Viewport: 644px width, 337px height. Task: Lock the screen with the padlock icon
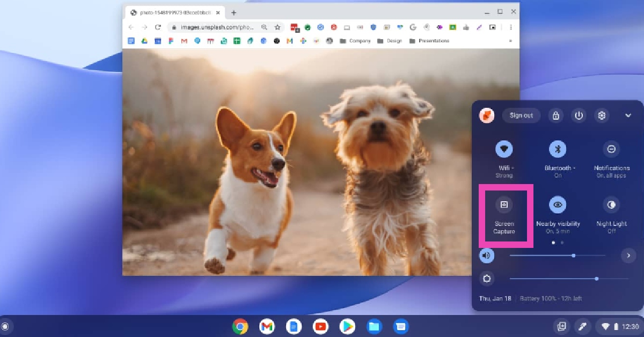(555, 115)
